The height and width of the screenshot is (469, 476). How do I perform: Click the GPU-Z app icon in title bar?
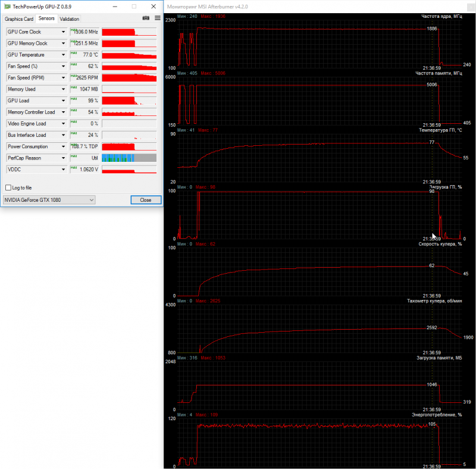coord(8,7)
